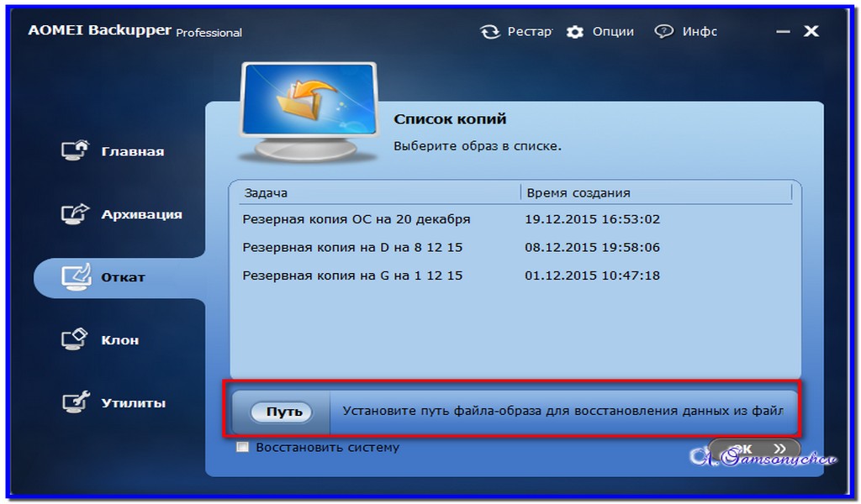The image size is (861, 504).
Task: Click the date 08.12.2015 19:58:06
Action: 592,247
